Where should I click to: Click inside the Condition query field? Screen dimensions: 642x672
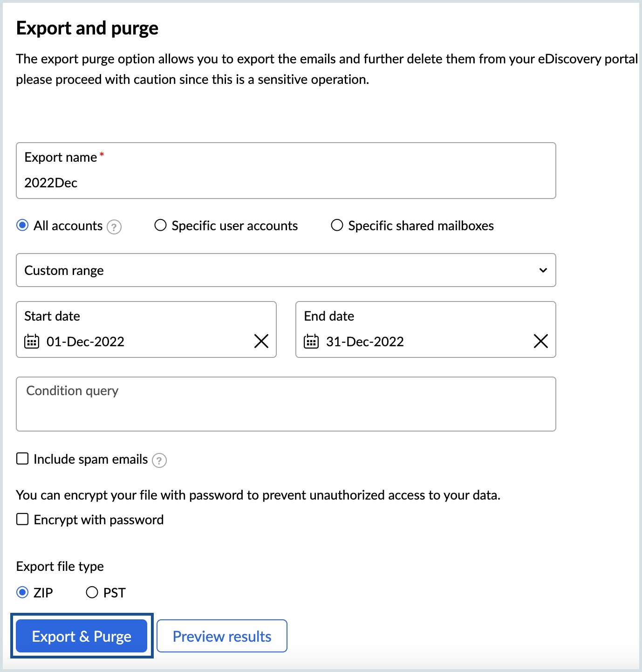pyautogui.click(x=286, y=404)
